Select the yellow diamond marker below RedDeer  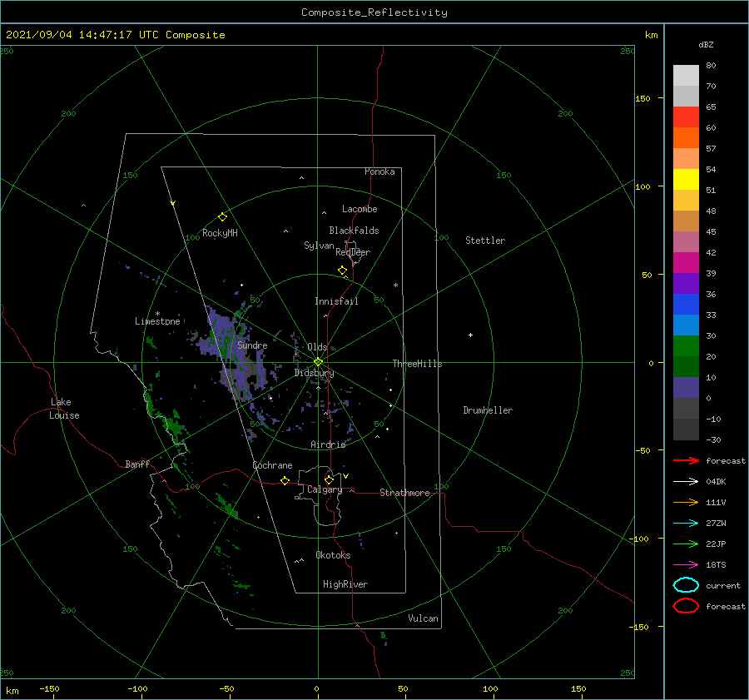(343, 271)
